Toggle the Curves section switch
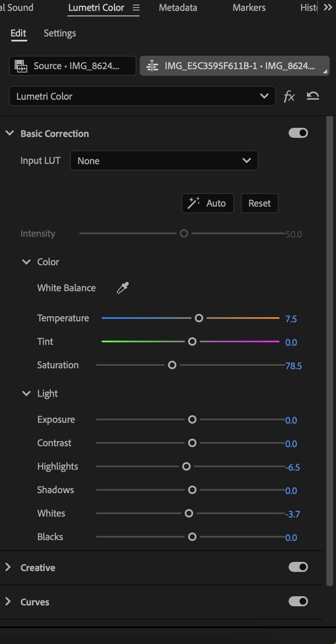The image size is (336, 644). click(298, 602)
